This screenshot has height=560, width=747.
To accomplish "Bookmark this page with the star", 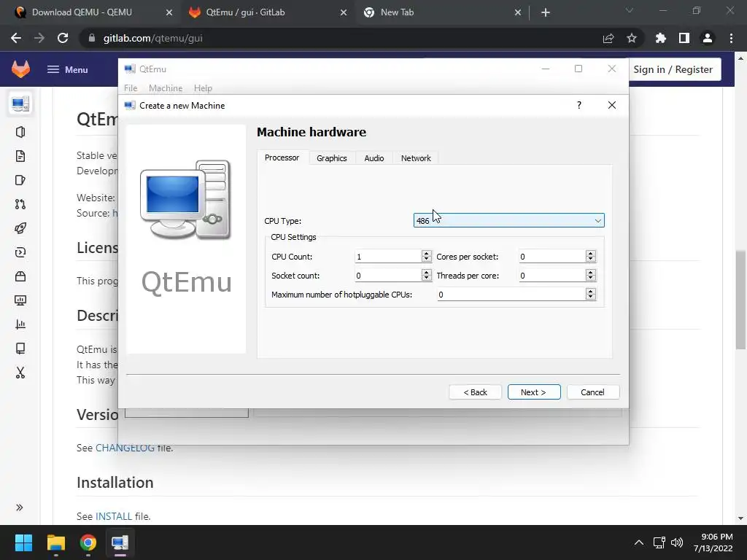I will pyautogui.click(x=632, y=38).
